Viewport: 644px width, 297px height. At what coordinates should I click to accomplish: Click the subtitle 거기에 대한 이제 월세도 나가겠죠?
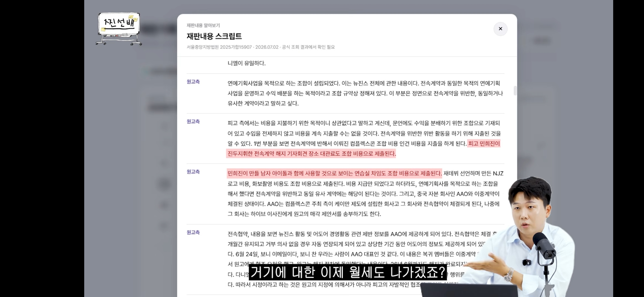click(348, 272)
